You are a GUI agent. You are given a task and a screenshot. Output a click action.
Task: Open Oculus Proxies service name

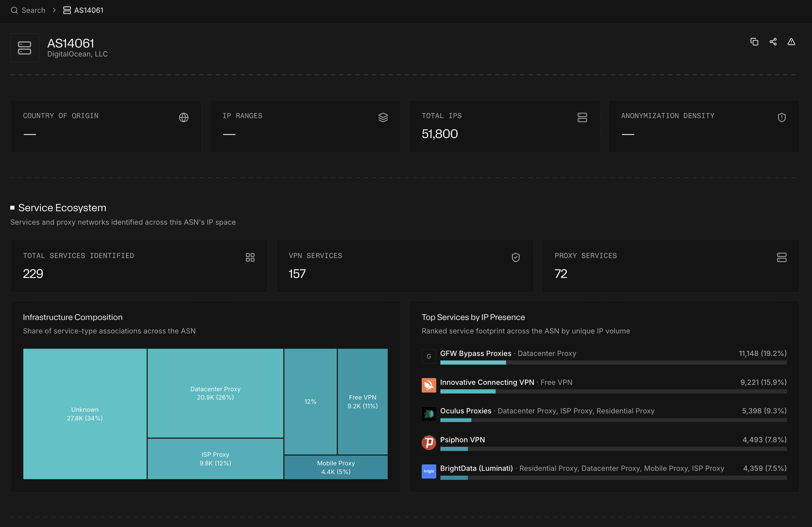tap(466, 411)
